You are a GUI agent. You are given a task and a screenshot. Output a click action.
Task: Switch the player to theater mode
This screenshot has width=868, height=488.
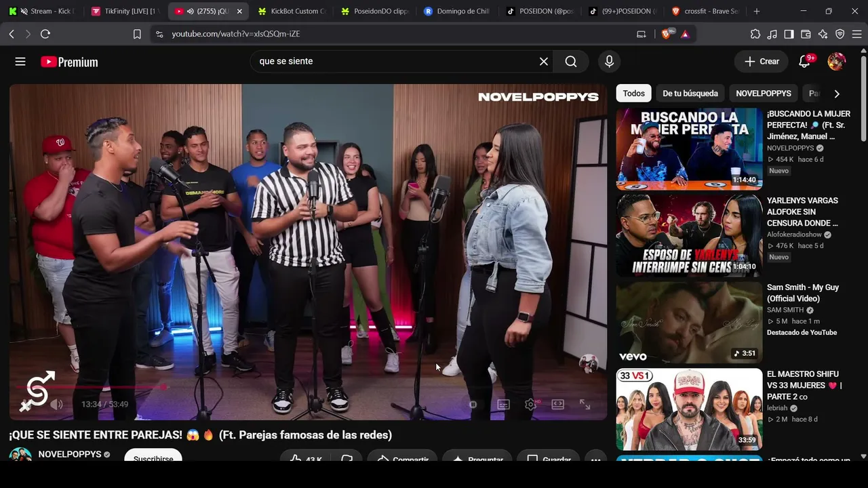pyautogui.click(x=557, y=405)
